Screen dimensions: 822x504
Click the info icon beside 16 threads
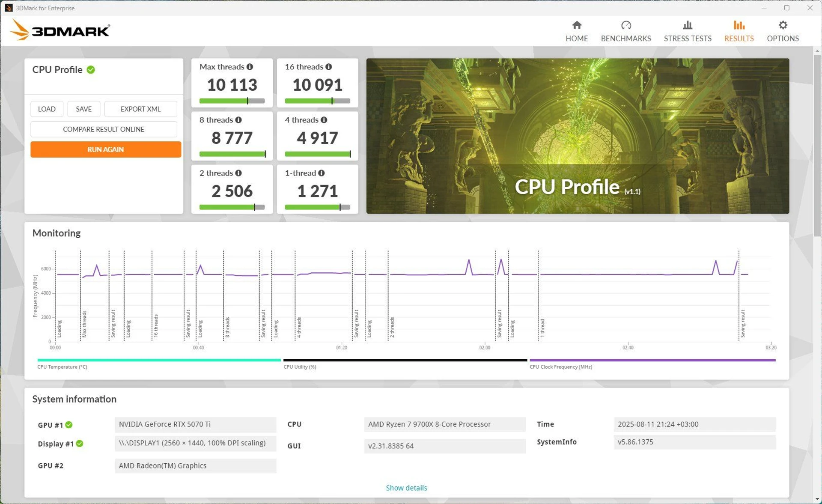[x=328, y=67]
